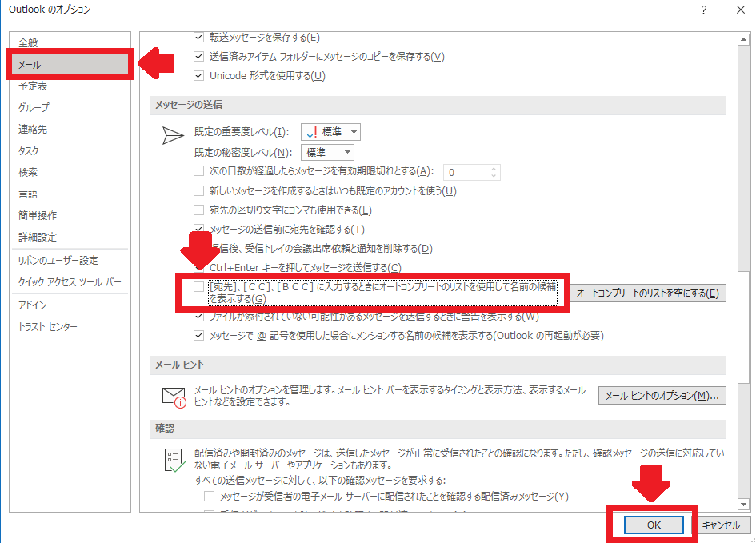The width and height of the screenshot is (756, 543).
Task: Open リボンのユーザー設定 category
Action: point(70,260)
